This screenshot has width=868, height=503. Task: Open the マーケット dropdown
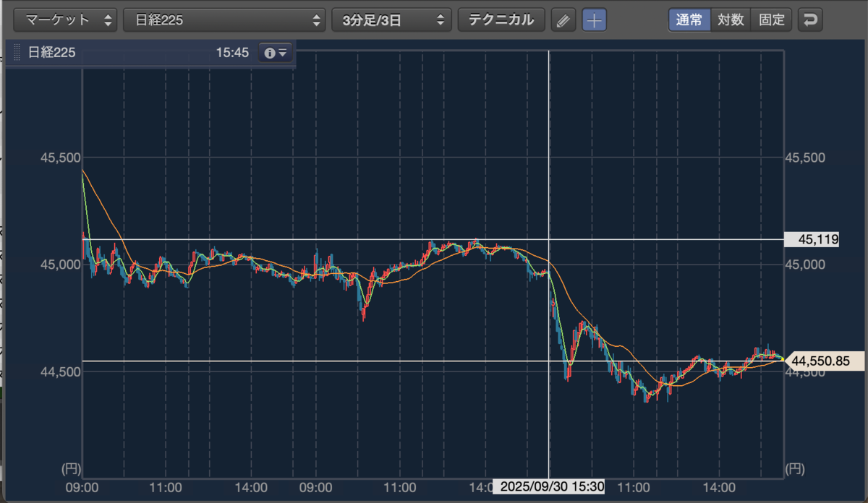pyautogui.click(x=68, y=20)
